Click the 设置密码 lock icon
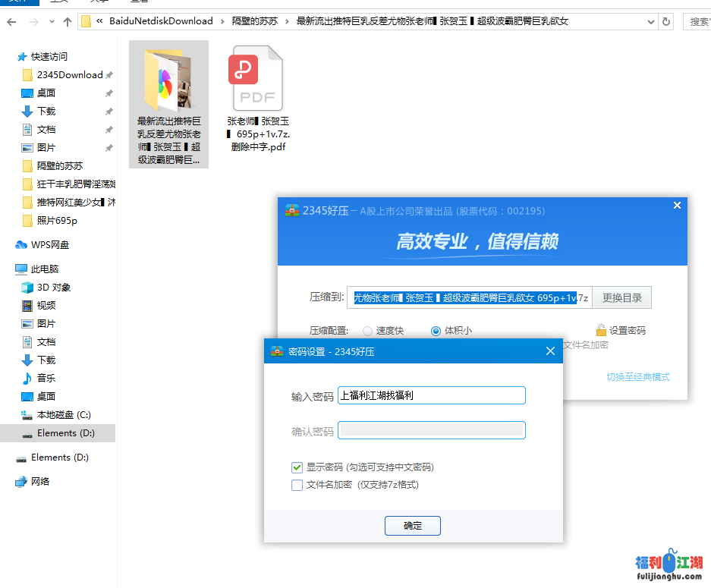Viewport: 711px width, 588px height. coord(601,331)
